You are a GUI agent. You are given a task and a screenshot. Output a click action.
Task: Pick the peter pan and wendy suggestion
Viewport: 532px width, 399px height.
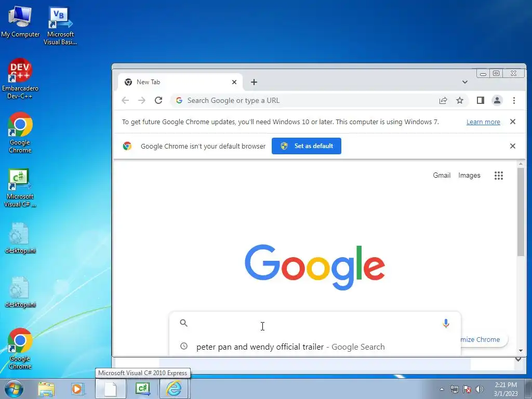point(315,347)
